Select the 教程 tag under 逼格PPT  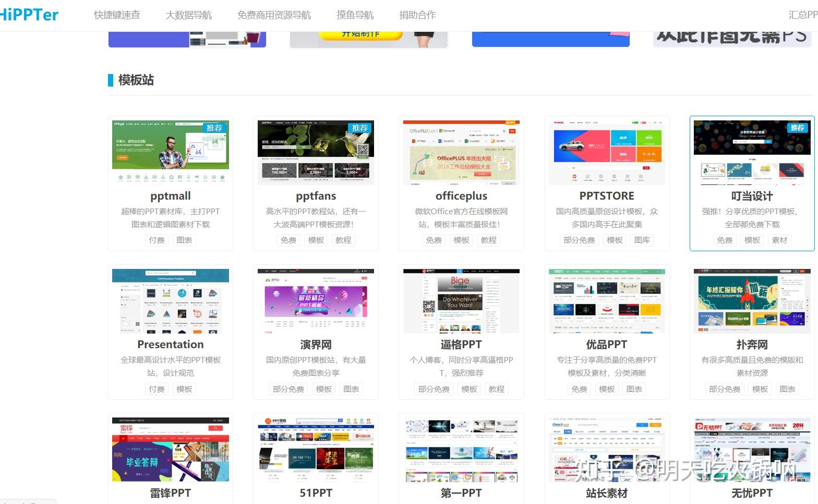[497, 389]
